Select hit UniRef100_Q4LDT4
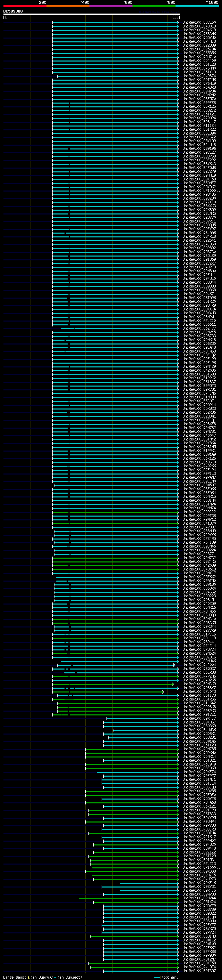The image size is (222, 980). click(x=199, y=967)
